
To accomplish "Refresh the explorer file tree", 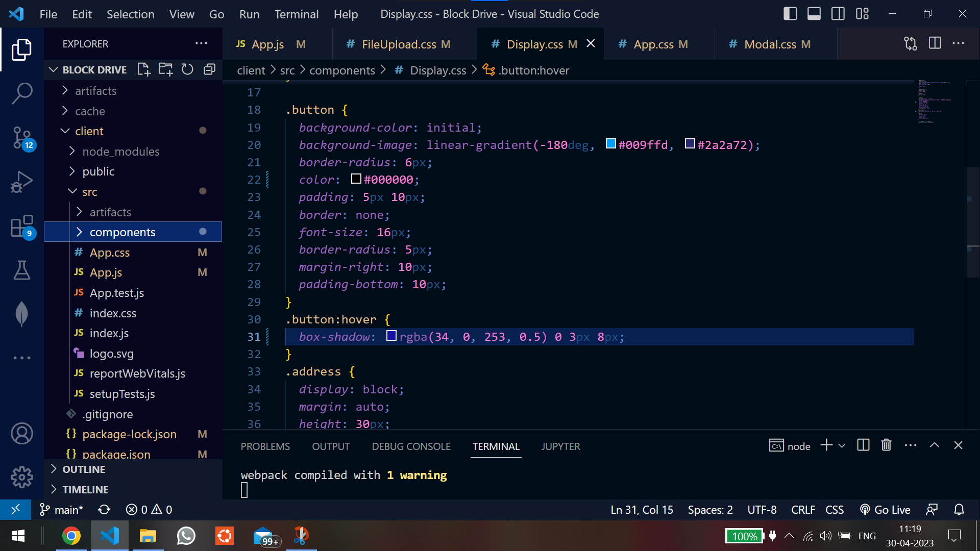I will [187, 69].
